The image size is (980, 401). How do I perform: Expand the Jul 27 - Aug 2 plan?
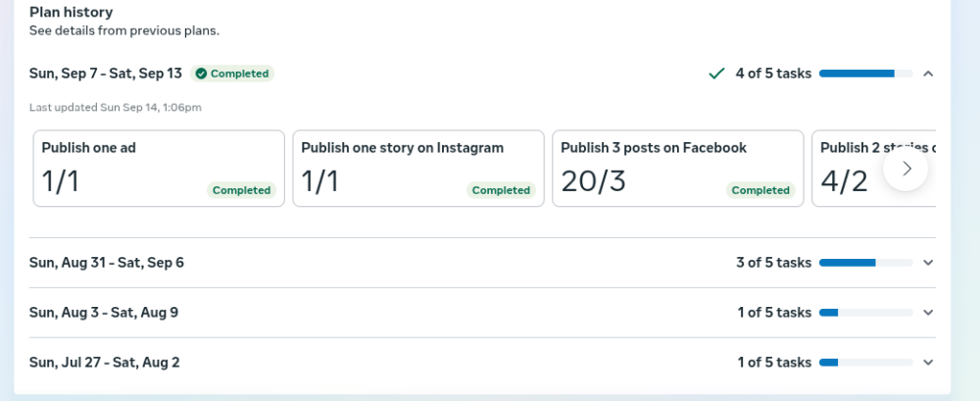pyautogui.click(x=928, y=363)
